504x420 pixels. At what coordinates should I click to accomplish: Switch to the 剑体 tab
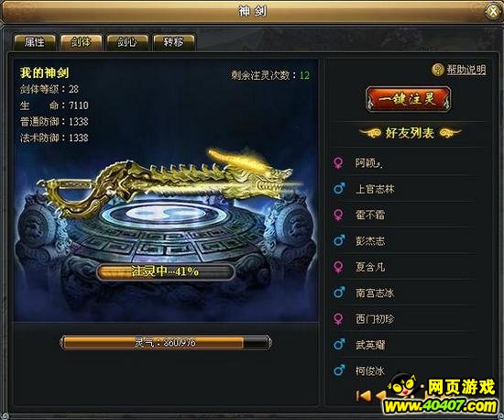(81, 42)
